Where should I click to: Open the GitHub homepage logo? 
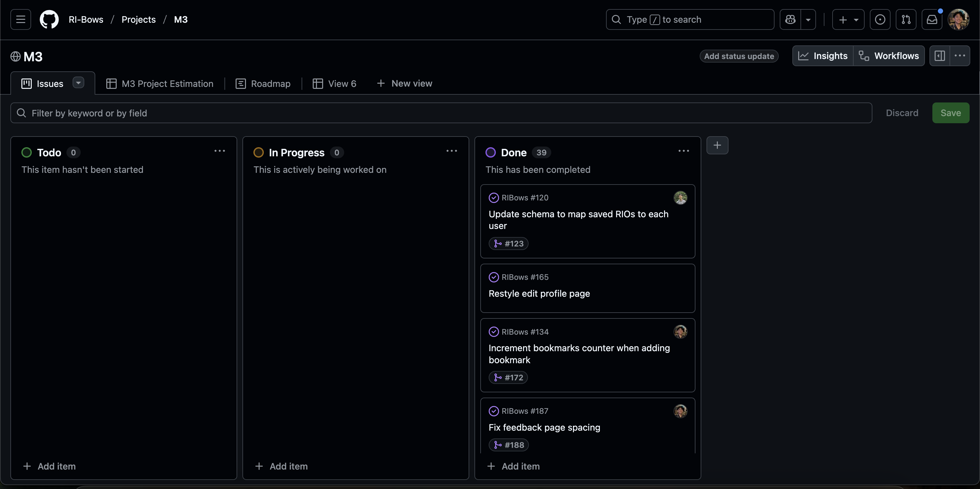click(x=49, y=19)
